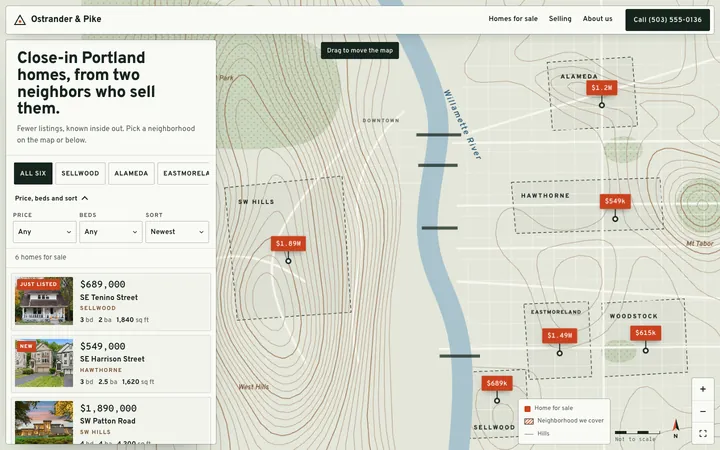720x450 pixels.
Task: Click the Hills legend line entry
Action: (537, 433)
